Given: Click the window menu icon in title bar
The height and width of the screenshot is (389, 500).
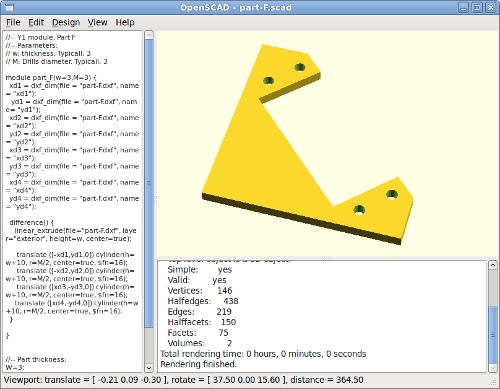Looking at the screenshot, I should (10, 7).
